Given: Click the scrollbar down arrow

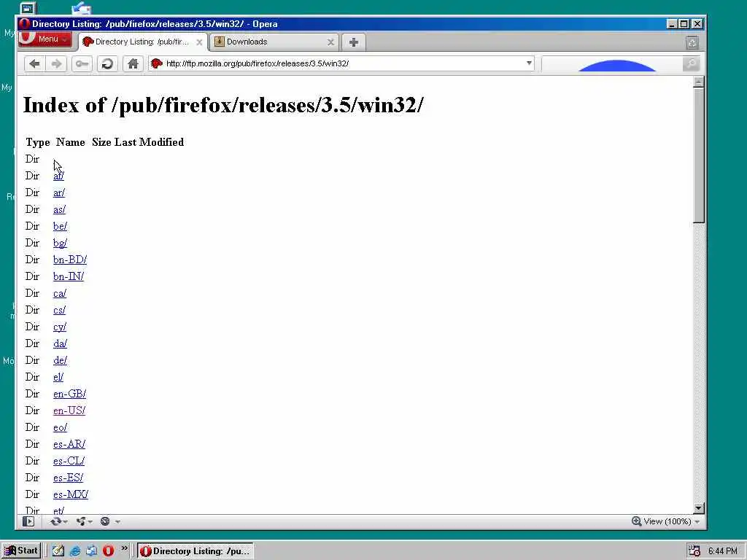Looking at the screenshot, I should (698, 508).
